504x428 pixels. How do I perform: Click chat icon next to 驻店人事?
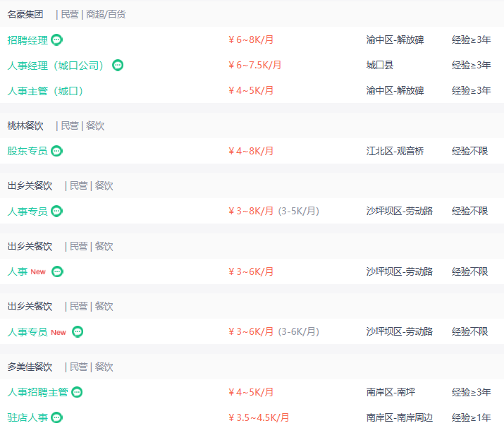57,417
